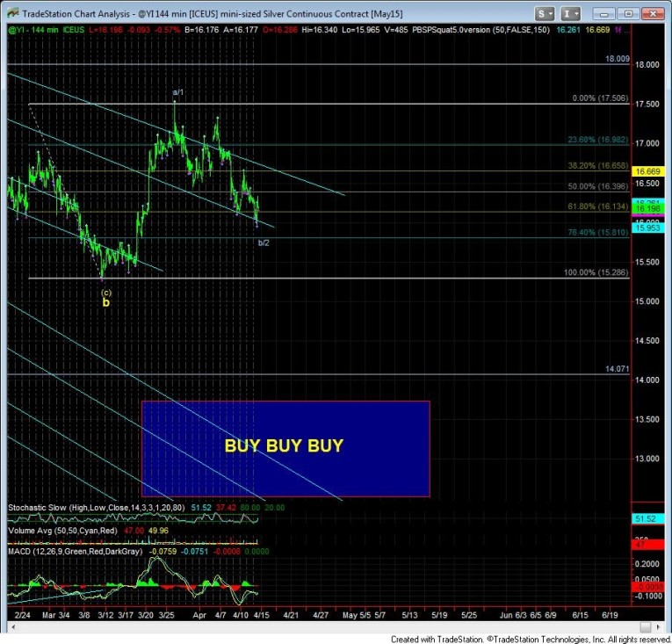Click the 38.20% (16.658) Fibonacci label
This screenshot has height=644, width=672.
pyautogui.click(x=598, y=165)
